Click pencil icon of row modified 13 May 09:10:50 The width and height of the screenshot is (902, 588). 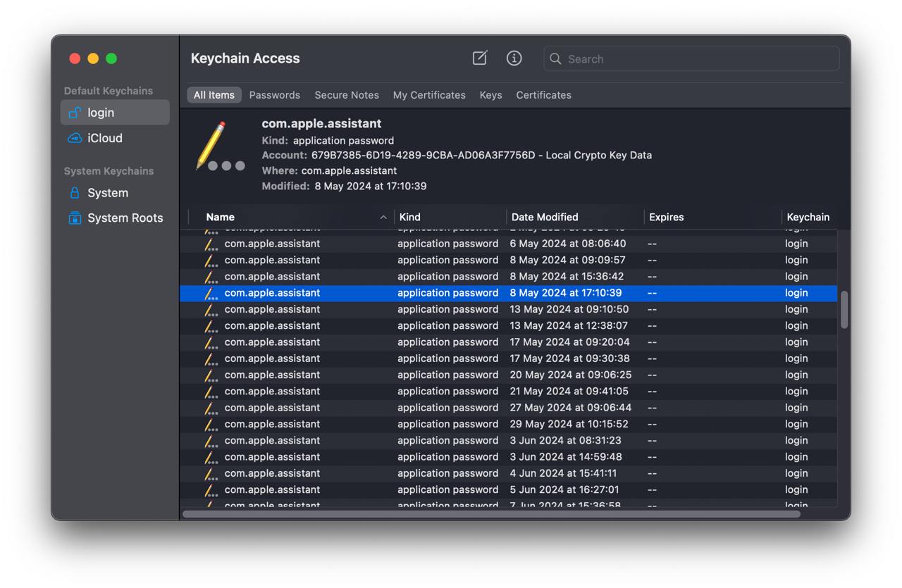coord(211,310)
